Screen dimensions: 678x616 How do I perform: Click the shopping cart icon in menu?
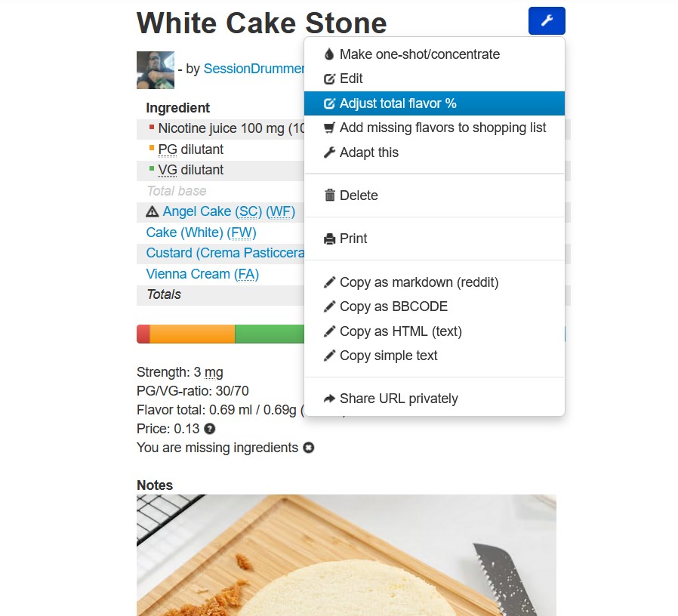click(329, 128)
